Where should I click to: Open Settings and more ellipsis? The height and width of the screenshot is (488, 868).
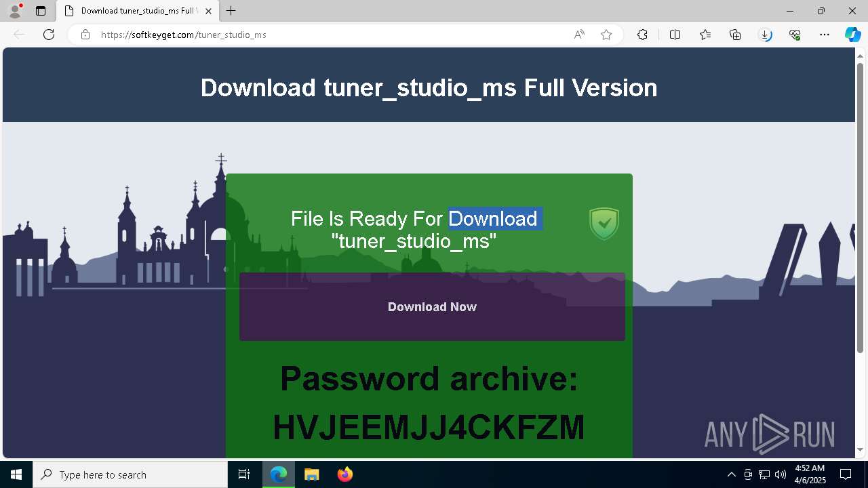tap(825, 35)
